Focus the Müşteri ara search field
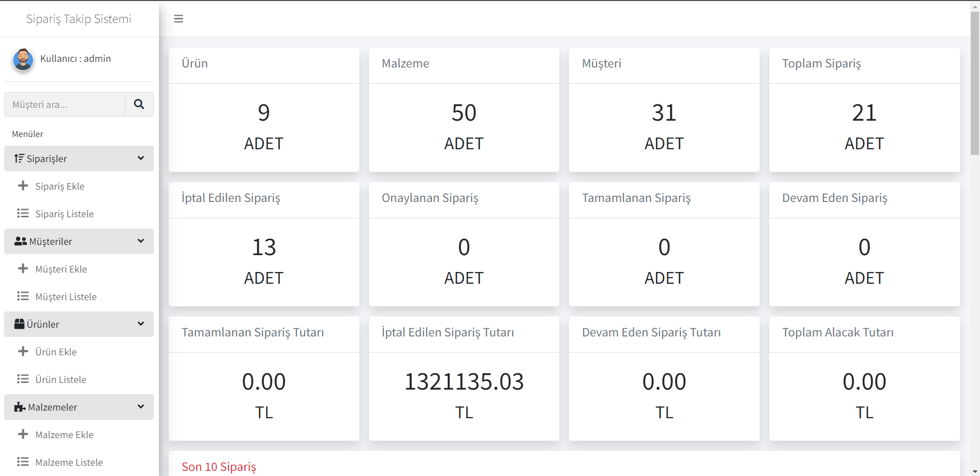This screenshot has height=476, width=980. point(65,104)
